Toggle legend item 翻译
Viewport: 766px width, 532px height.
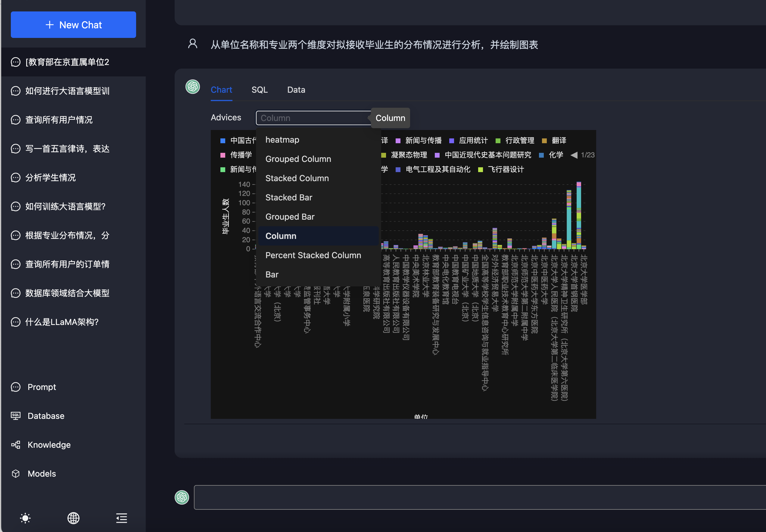pyautogui.click(x=554, y=140)
